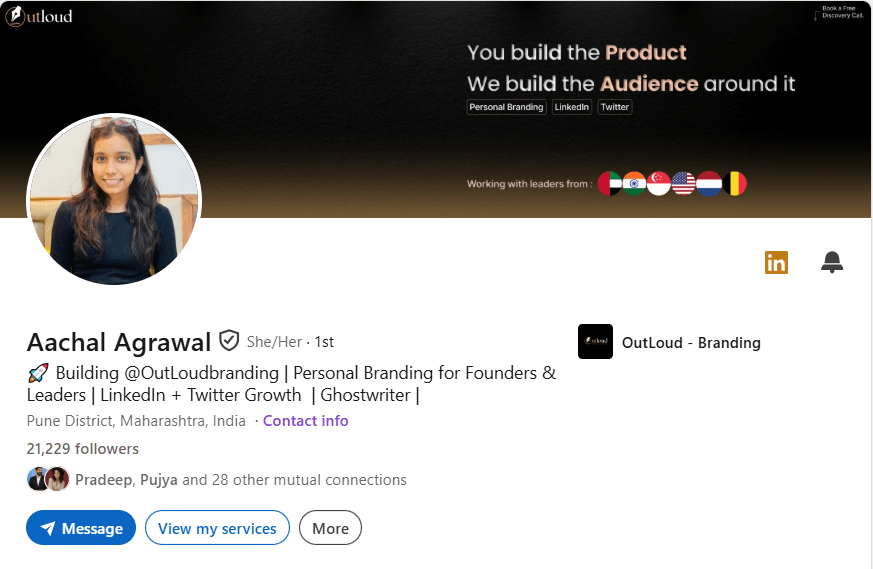The image size is (873, 569).
Task: Send a message with the Message button
Action: pos(81,528)
